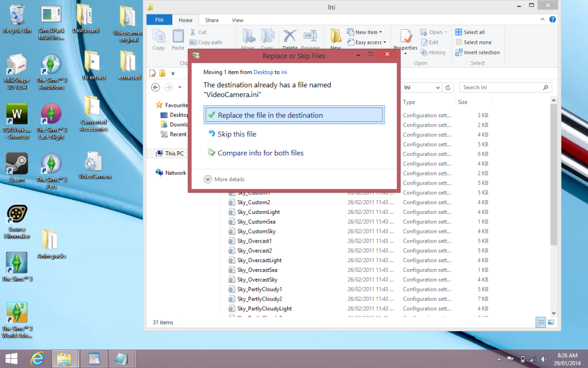
Task: Click the file list vertical scrollbar
Action: pos(554,175)
